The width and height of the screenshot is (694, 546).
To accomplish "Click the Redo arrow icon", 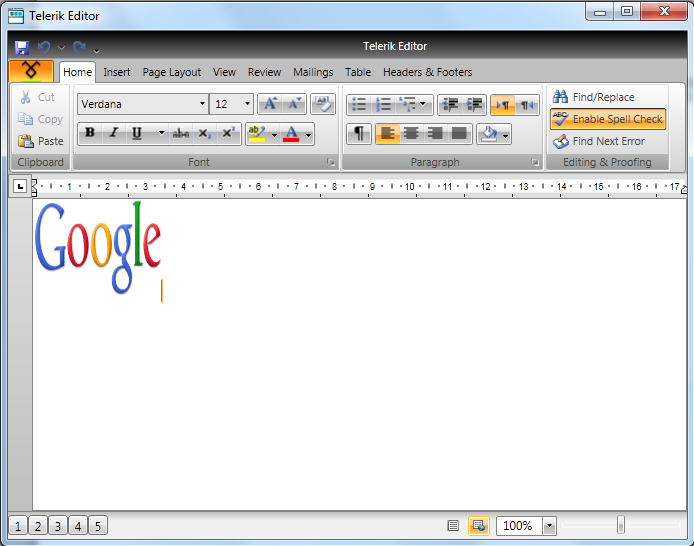I will 80,47.
